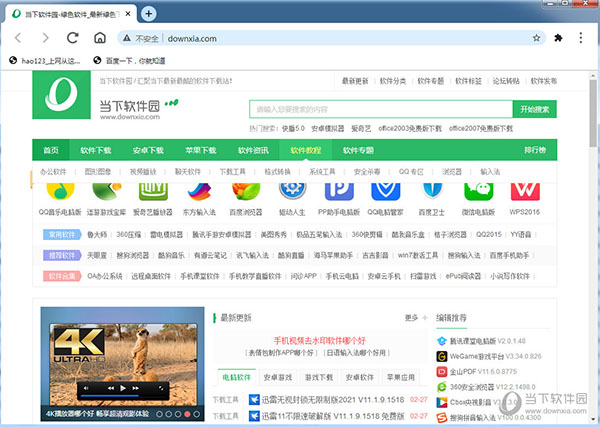
Task: Open the 苹果下载 nav item
Action: tap(201, 150)
